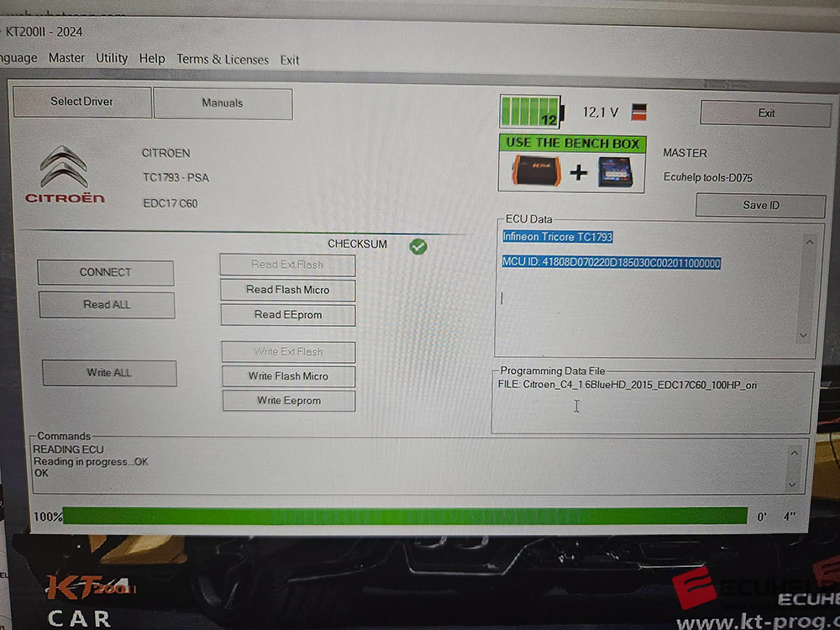The width and height of the screenshot is (840, 630).
Task: Click the green checksum checkmark icon
Action: pyautogui.click(x=418, y=246)
